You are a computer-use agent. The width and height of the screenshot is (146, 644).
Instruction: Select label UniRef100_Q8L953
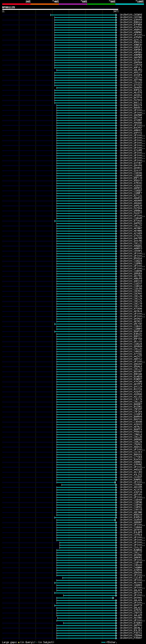click(x=131, y=70)
